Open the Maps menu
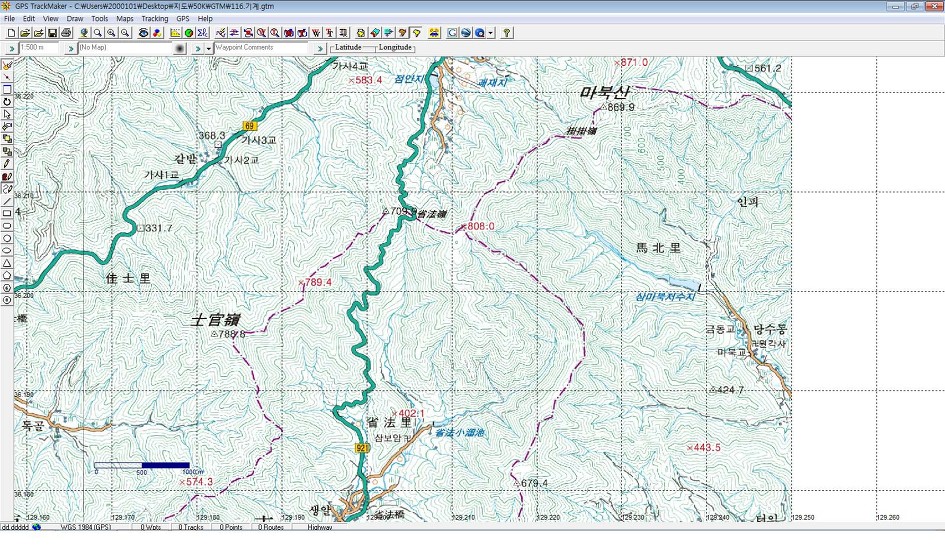Viewport: 945px width, 545px height. click(x=125, y=19)
